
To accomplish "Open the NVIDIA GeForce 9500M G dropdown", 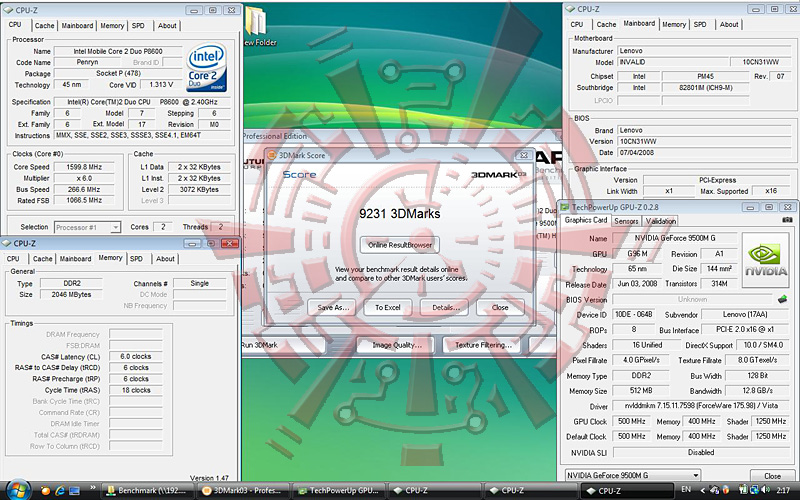I will pyautogui.click(x=633, y=475).
